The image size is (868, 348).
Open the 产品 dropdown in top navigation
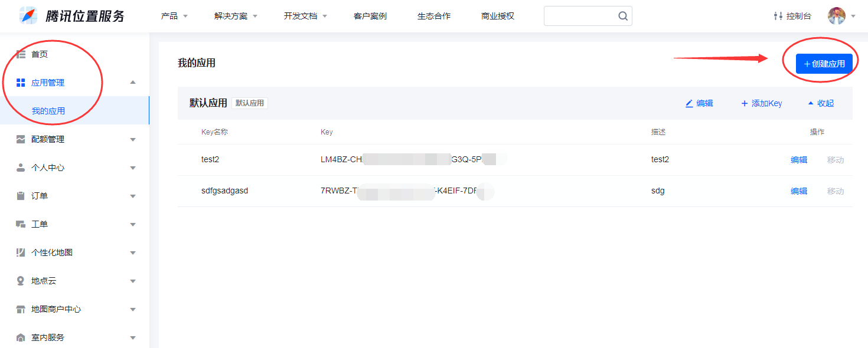point(174,16)
